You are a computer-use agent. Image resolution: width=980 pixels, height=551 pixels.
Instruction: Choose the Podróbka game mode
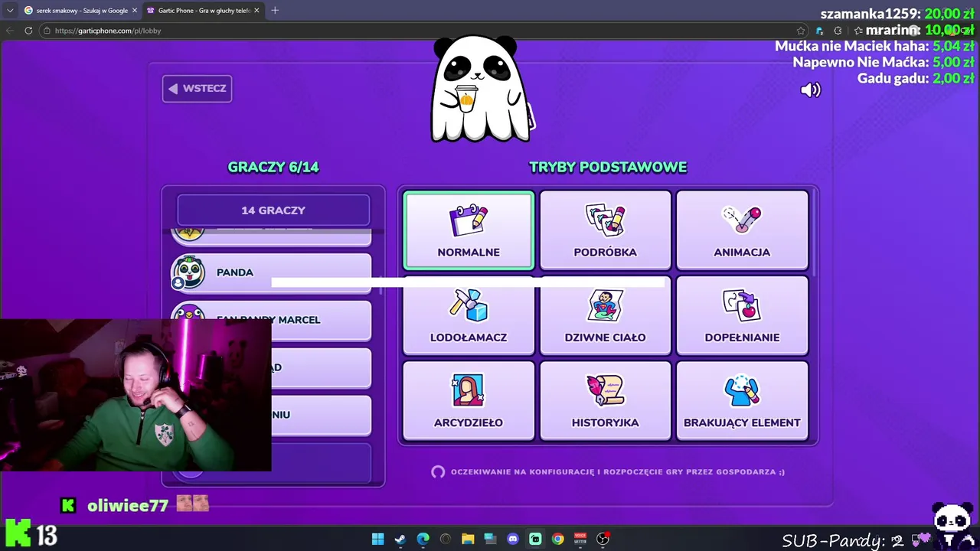click(x=605, y=230)
